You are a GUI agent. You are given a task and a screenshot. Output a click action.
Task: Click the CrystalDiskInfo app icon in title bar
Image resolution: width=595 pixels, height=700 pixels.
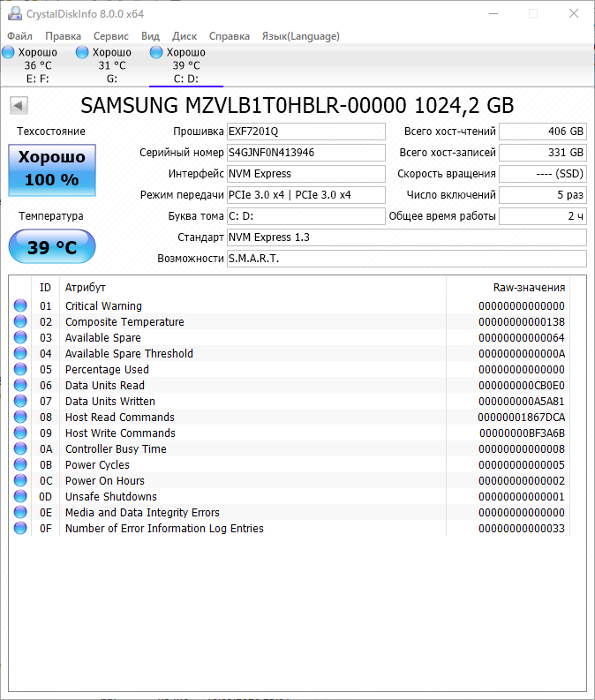tap(15, 13)
